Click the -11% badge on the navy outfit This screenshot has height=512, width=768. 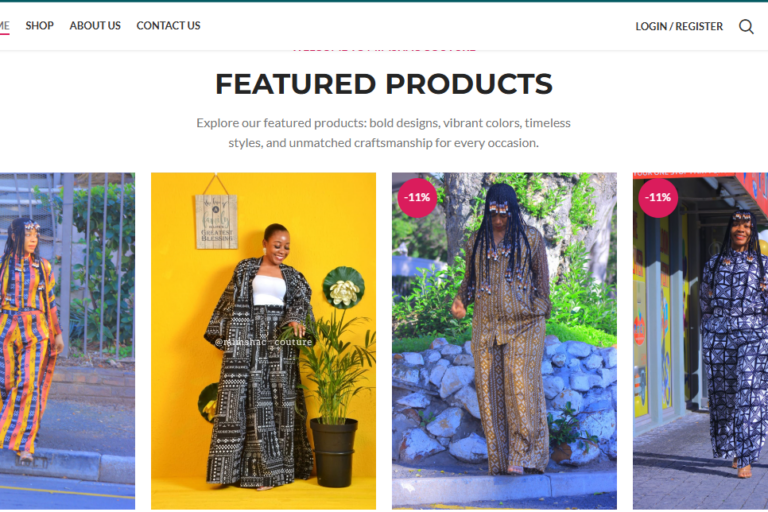[658, 197]
